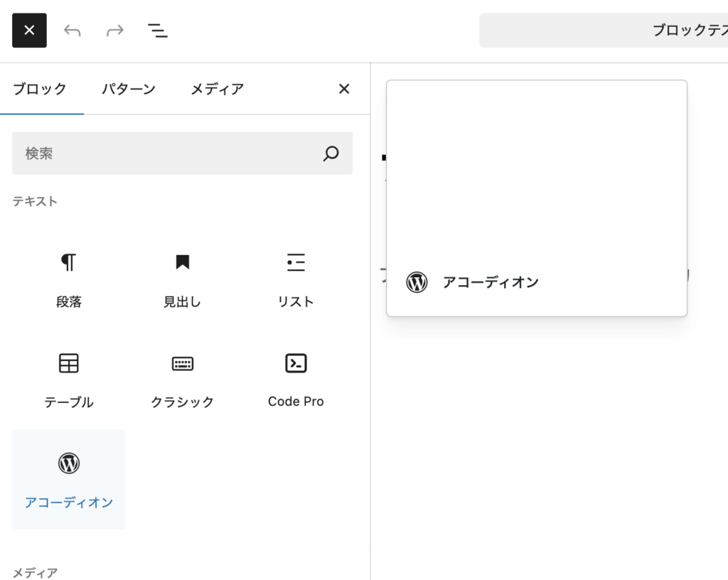The height and width of the screenshot is (580, 728).
Task: Switch to the パターン tab
Action: [128, 89]
